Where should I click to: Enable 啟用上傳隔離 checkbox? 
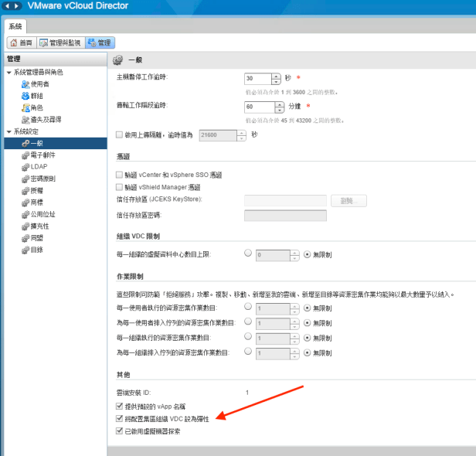pos(119,134)
